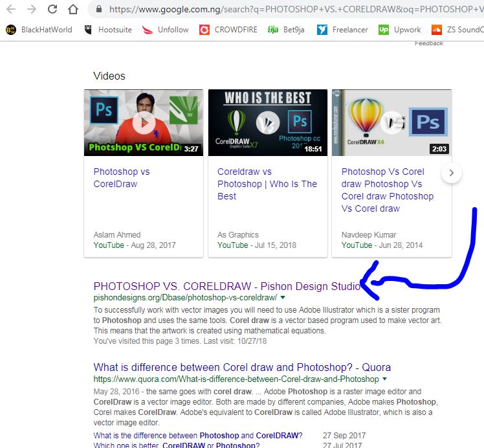The width and height of the screenshot is (484, 448).
Task: Open the BlackHatWorld bookmark icon
Action: pos(11,30)
